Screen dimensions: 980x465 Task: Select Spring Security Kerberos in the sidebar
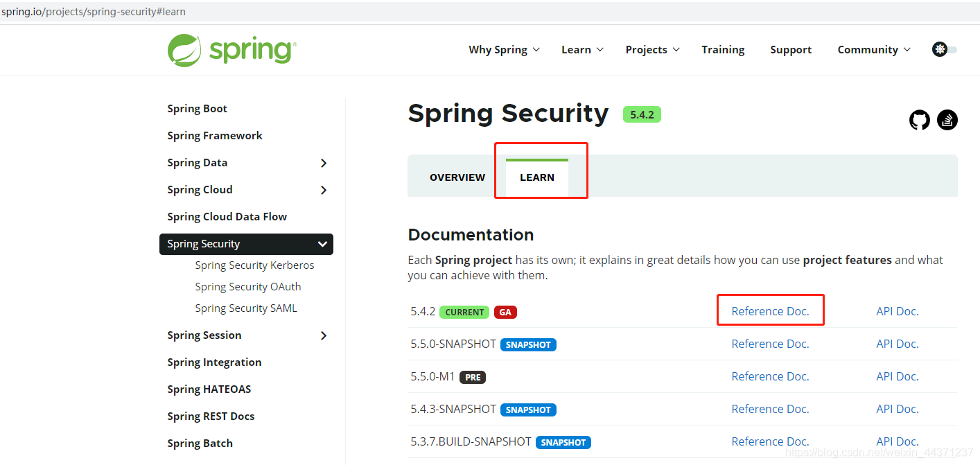click(x=254, y=265)
